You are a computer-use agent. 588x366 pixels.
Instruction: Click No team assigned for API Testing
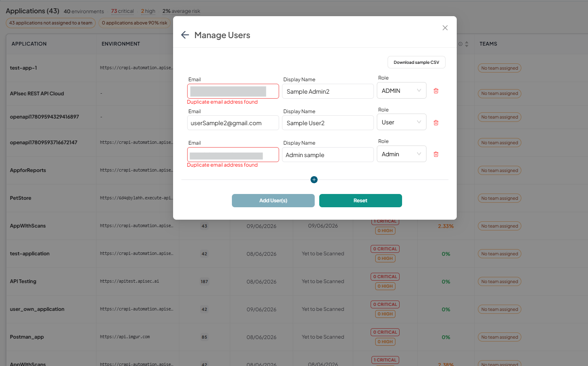[499, 281]
